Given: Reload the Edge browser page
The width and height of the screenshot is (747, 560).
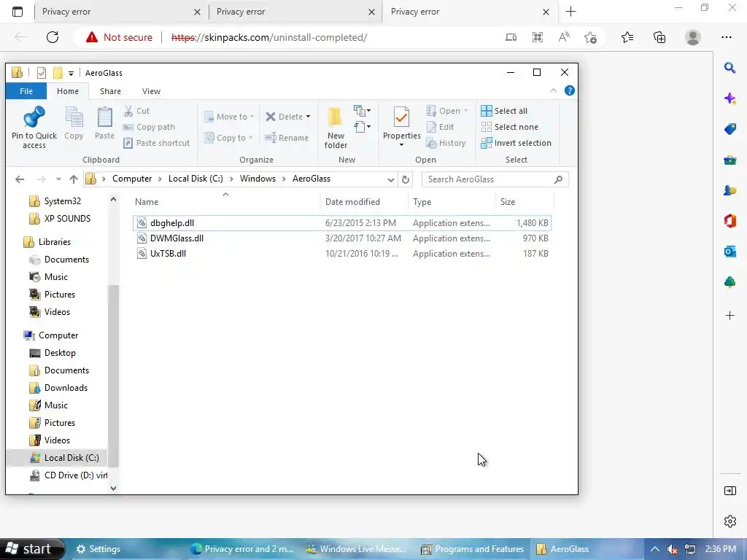Looking at the screenshot, I should coord(53,37).
